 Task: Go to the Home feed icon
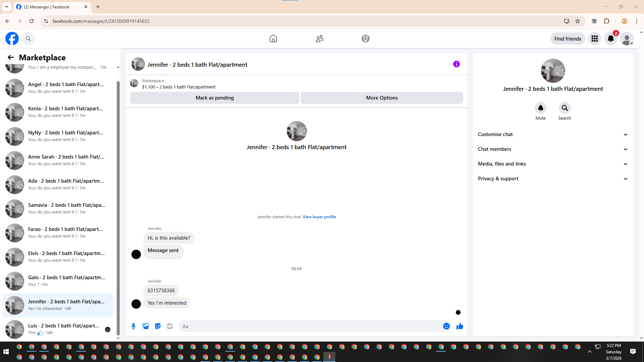coord(273,39)
